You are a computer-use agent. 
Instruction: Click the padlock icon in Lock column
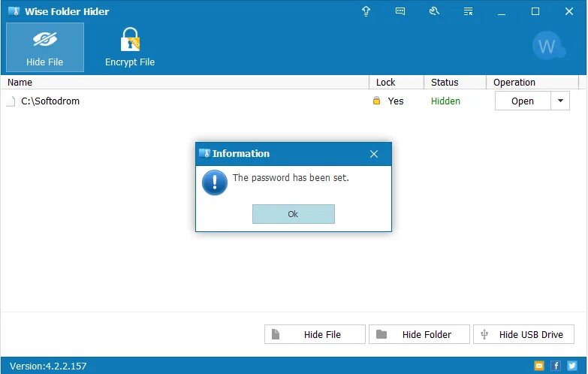(x=376, y=101)
